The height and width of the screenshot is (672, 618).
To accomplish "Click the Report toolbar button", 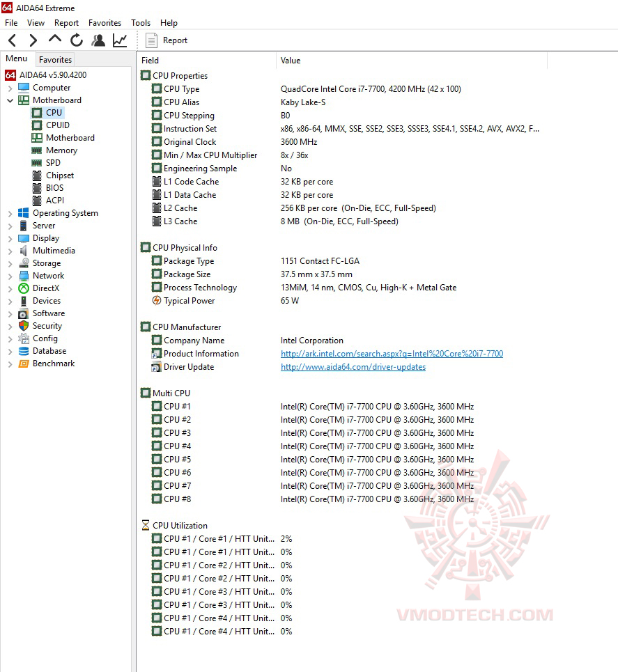I will click(167, 40).
